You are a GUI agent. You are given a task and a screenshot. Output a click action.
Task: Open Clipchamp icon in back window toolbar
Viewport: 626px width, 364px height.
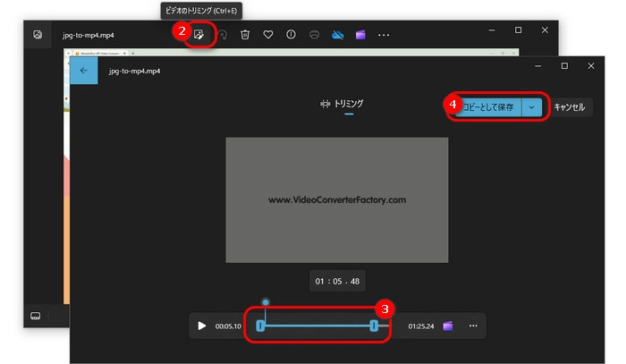click(360, 35)
